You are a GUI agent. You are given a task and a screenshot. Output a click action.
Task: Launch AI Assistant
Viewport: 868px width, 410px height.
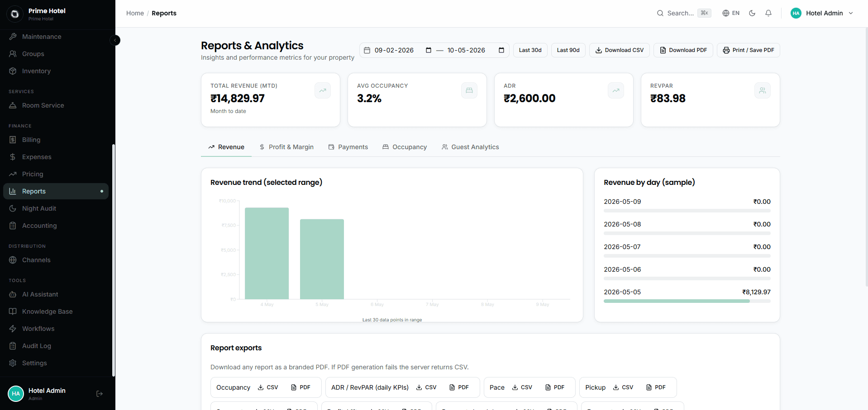(x=56, y=294)
